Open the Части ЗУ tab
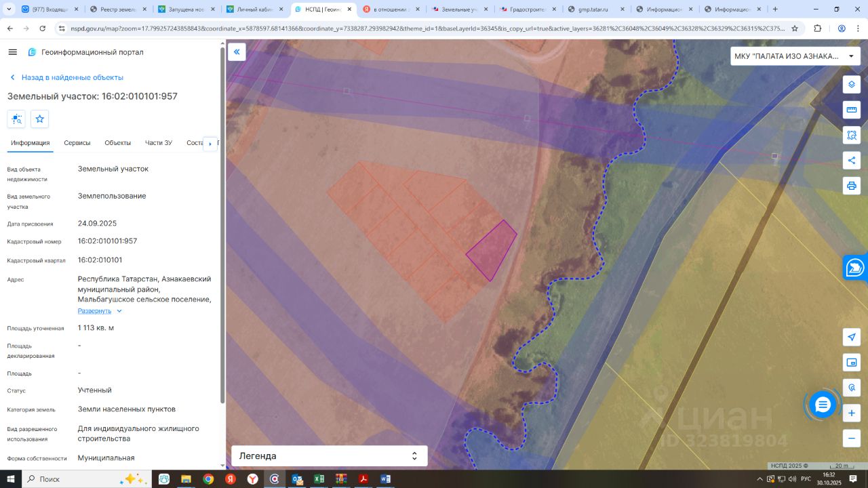 point(159,143)
